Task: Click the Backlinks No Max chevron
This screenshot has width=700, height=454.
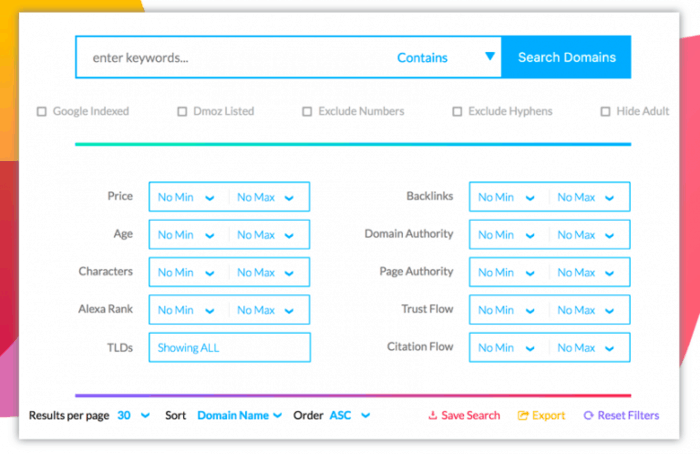Action: (609, 198)
